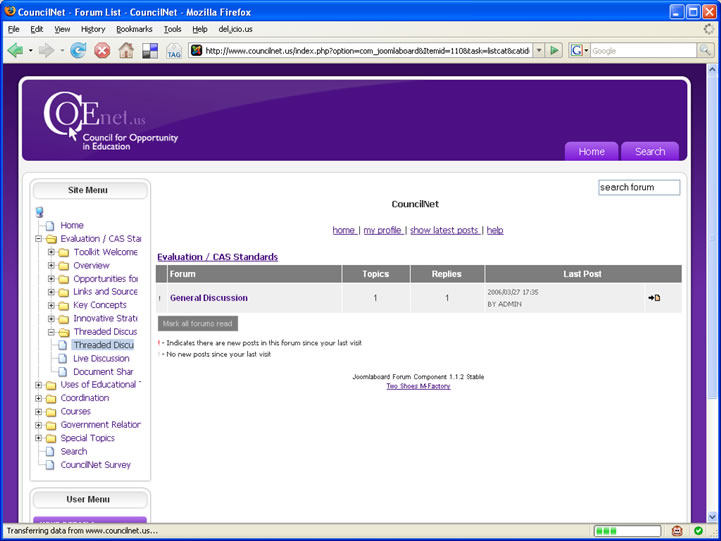The width and height of the screenshot is (721, 541).
Task: Click the browser Back arrow button
Action: [x=15, y=50]
